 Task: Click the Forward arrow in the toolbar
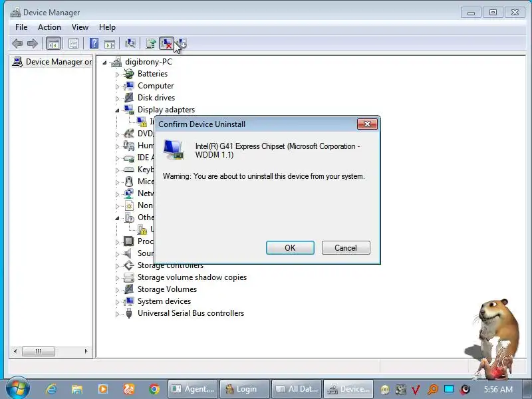click(x=33, y=43)
